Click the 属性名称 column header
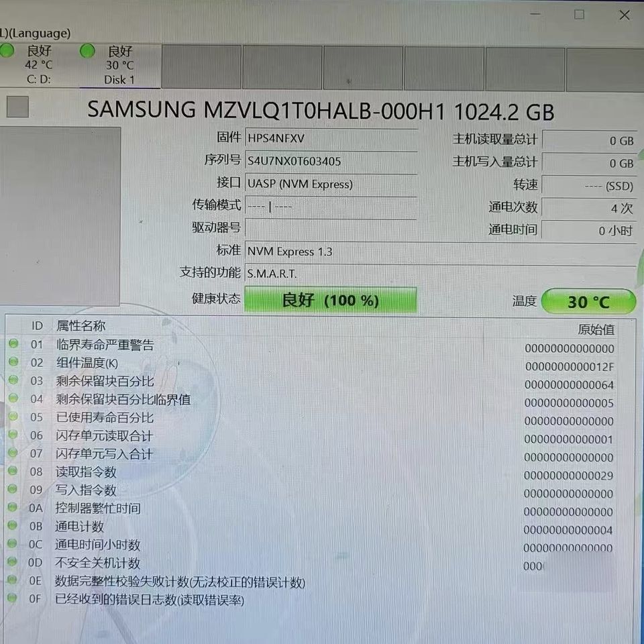This screenshot has height=644, width=644. point(81,326)
